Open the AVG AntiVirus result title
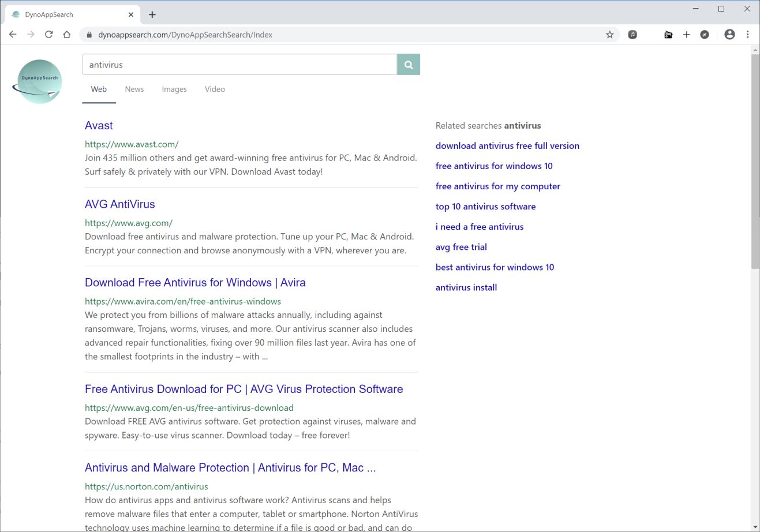 click(x=120, y=204)
